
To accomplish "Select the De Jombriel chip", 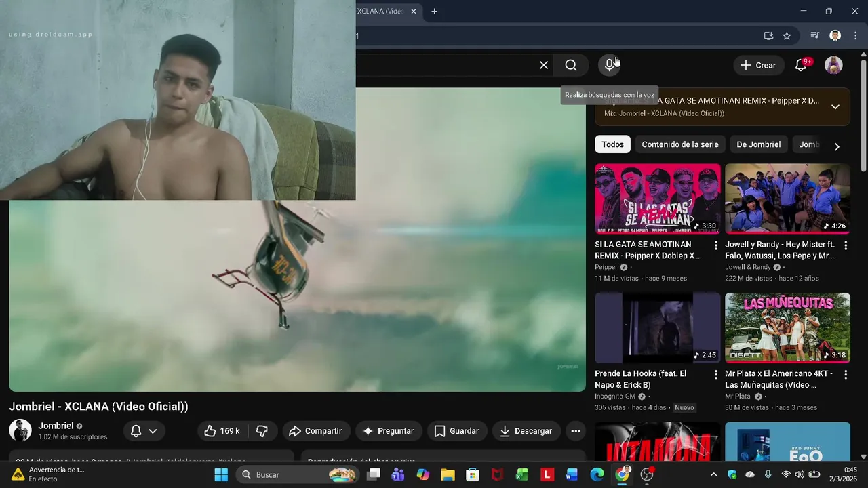I will point(759,144).
